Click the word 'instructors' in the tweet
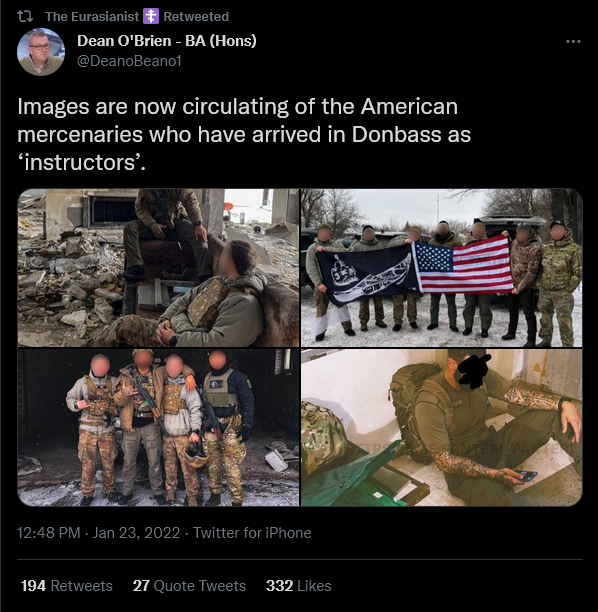Viewport: 598px width, 612px height. pos(80,163)
